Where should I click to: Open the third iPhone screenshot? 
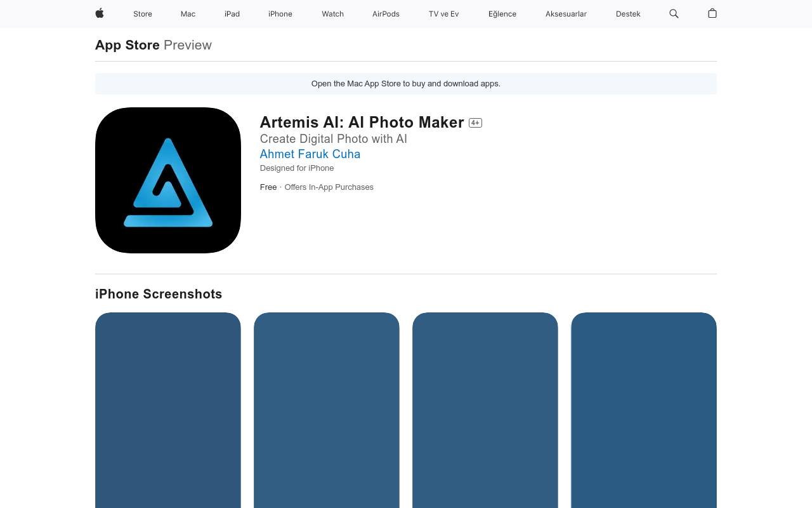(485, 410)
